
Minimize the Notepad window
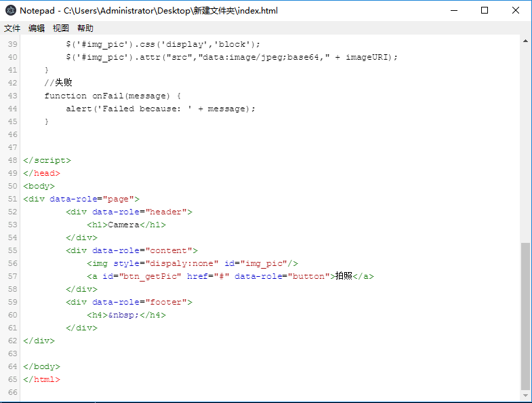click(454, 11)
